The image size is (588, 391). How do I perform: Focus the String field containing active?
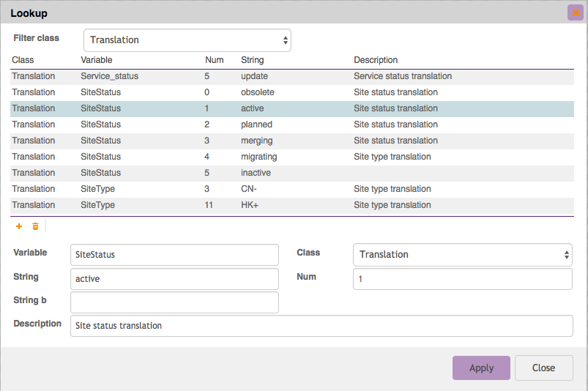point(174,279)
